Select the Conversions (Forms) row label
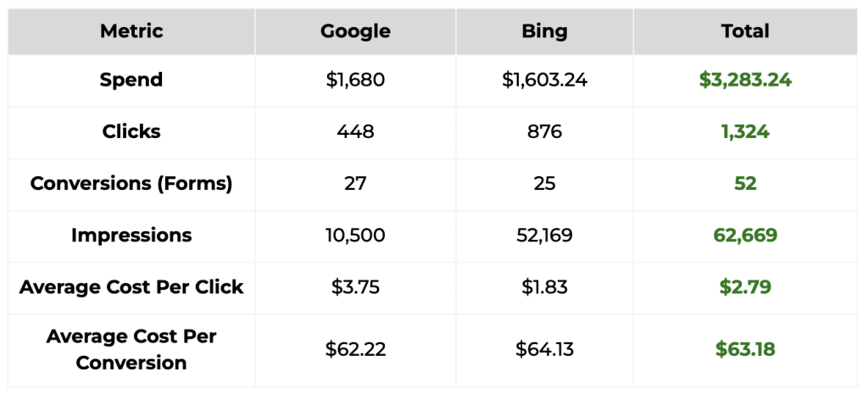868x394 pixels. 131,183
